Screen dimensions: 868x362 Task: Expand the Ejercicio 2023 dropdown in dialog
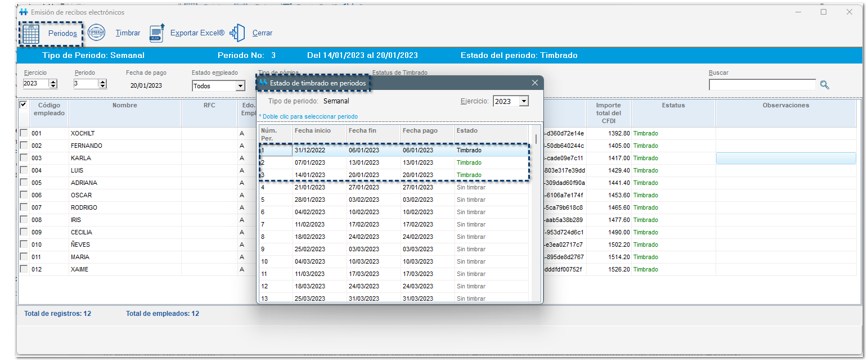tap(524, 101)
